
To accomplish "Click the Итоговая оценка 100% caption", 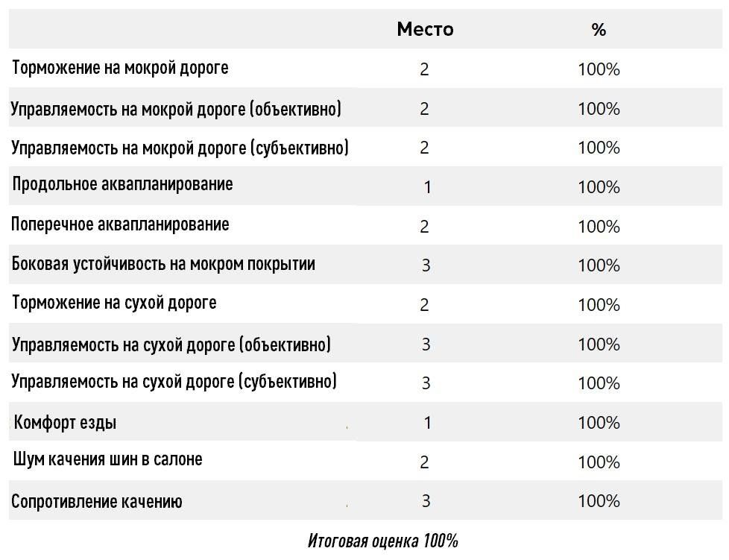I will (x=382, y=541).
